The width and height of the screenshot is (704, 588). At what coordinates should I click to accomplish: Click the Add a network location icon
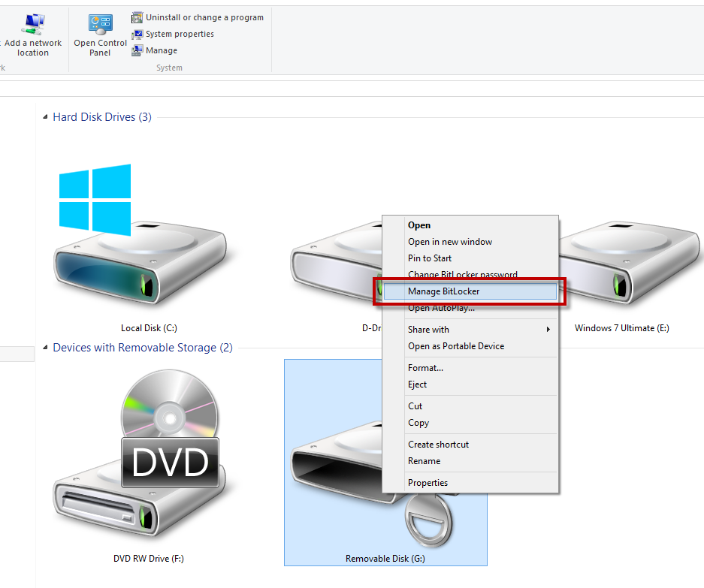tap(34, 24)
